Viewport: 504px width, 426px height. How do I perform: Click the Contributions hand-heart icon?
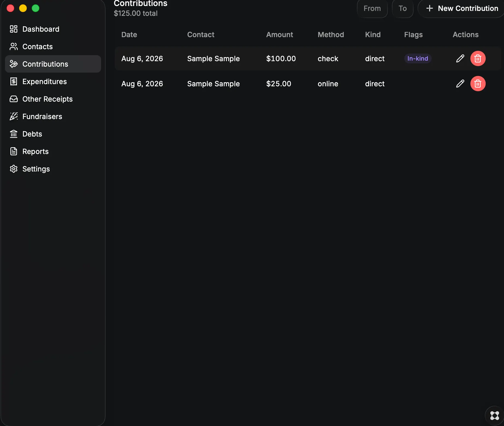tap(14, 64)
